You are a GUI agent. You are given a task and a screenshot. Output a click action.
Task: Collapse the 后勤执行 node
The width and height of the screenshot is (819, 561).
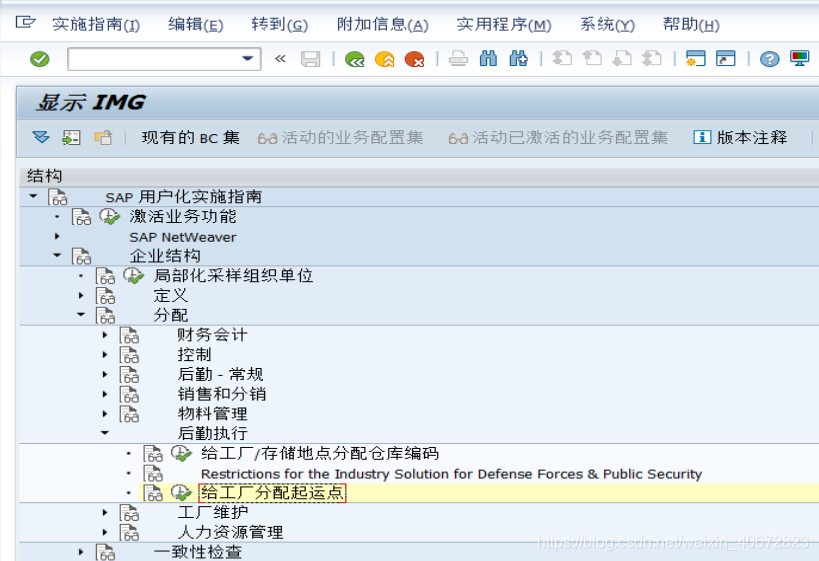coord(105,433)
